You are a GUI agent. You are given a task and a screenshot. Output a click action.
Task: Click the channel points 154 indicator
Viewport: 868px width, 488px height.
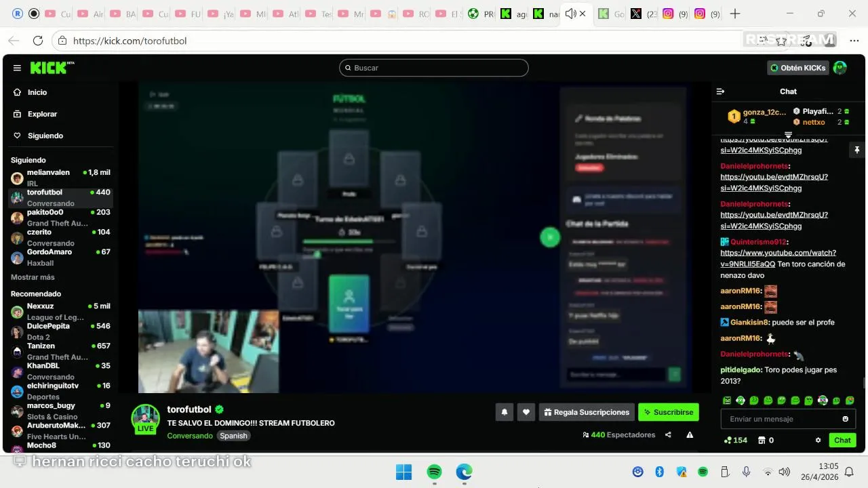[736, 440]
